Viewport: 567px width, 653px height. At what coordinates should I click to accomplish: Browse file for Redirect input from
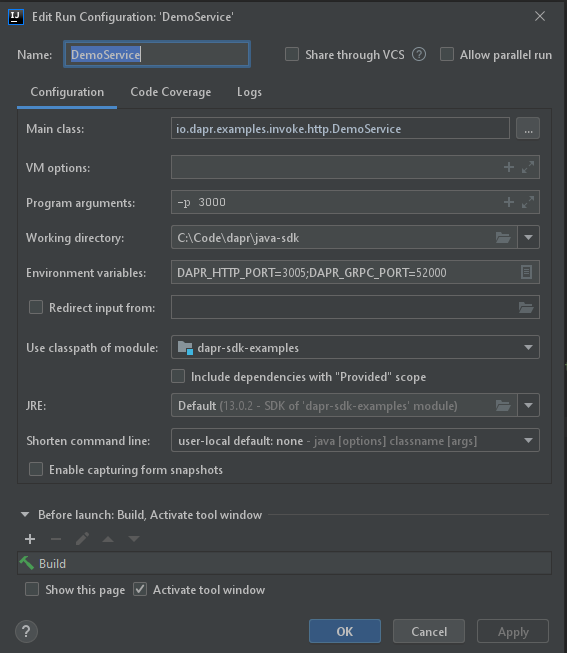(x=526, y=307)
